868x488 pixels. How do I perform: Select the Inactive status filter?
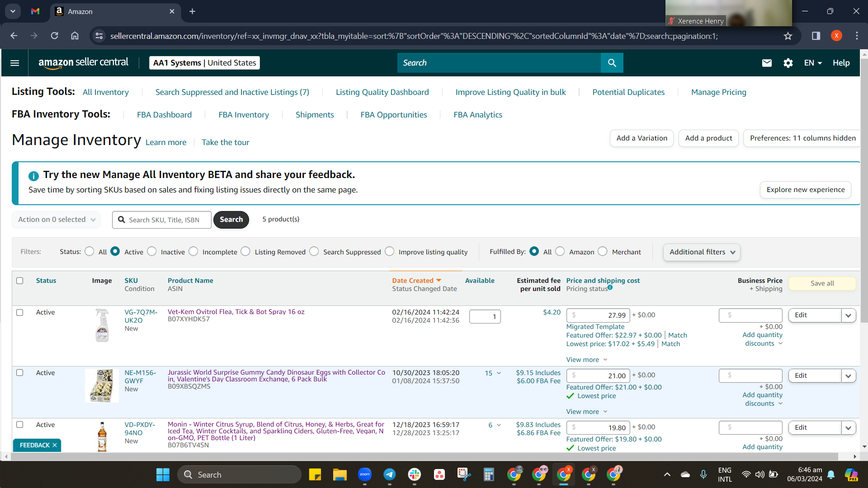click(152, 251)
